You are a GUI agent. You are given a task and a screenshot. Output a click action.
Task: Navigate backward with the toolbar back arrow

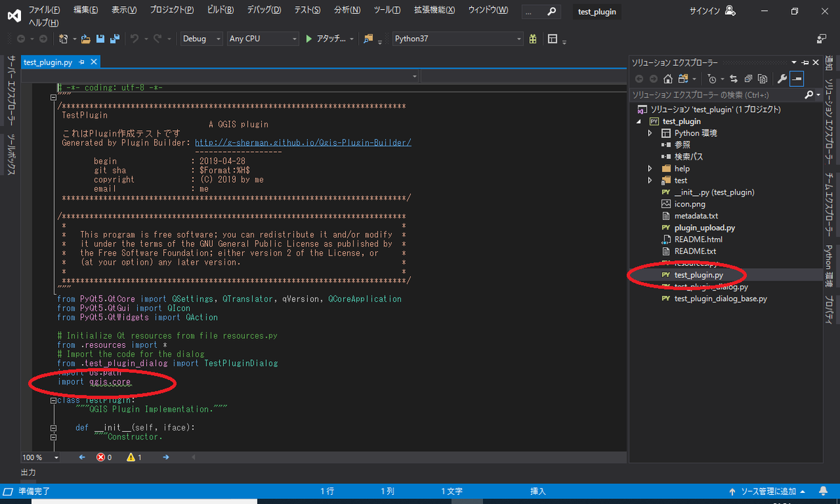pyautogui.click(x=21, y=38)
